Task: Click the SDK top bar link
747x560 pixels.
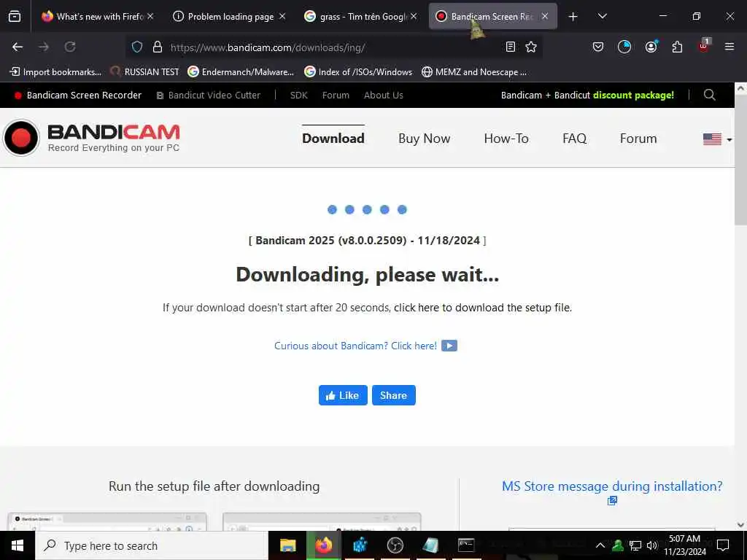Action: pos(298,96)
